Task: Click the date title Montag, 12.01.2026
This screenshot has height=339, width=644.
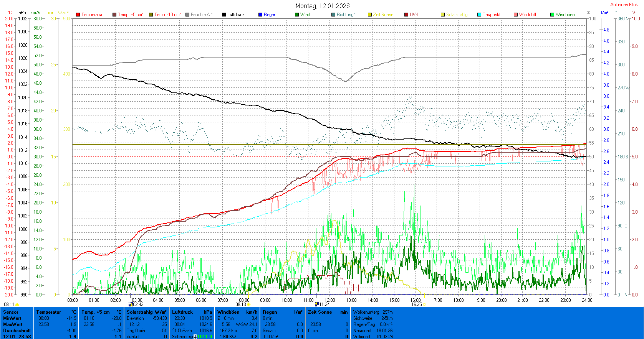Action: tap(323, 6)
